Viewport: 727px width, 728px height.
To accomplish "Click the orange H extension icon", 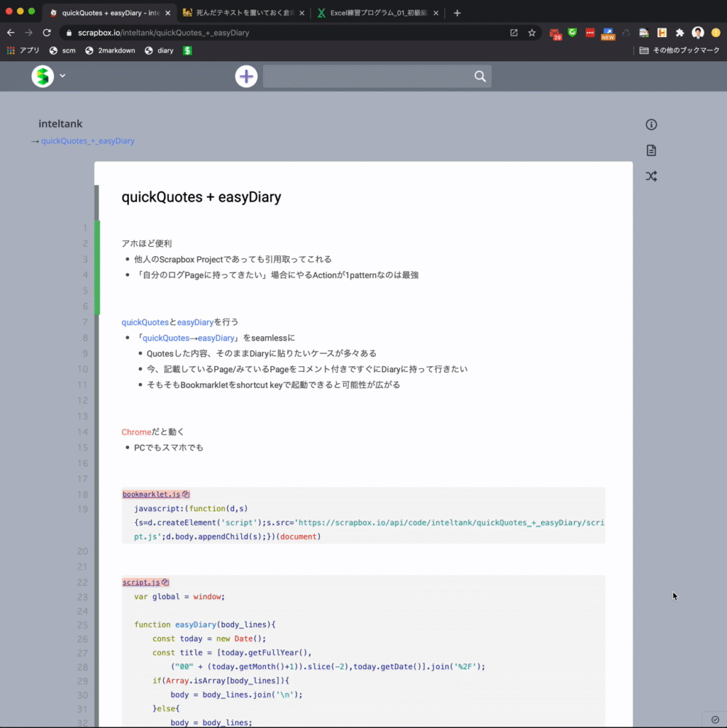I will [662, 33].
